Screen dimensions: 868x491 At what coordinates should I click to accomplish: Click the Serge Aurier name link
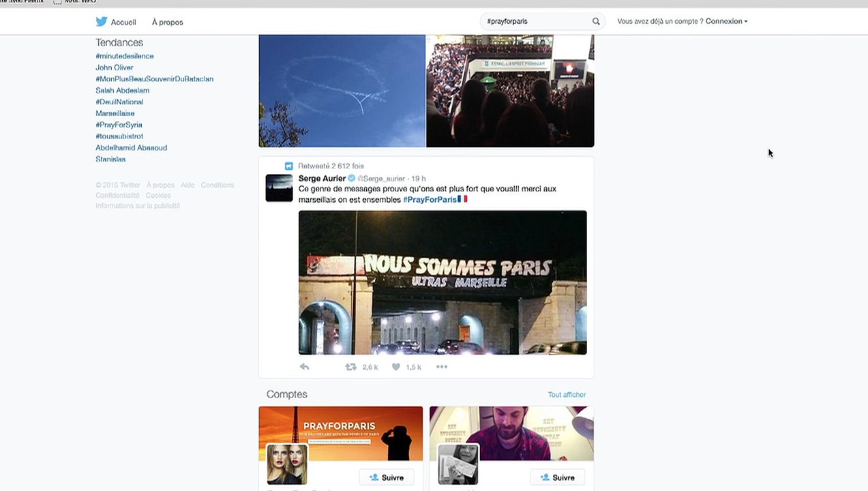coord(322,179)
